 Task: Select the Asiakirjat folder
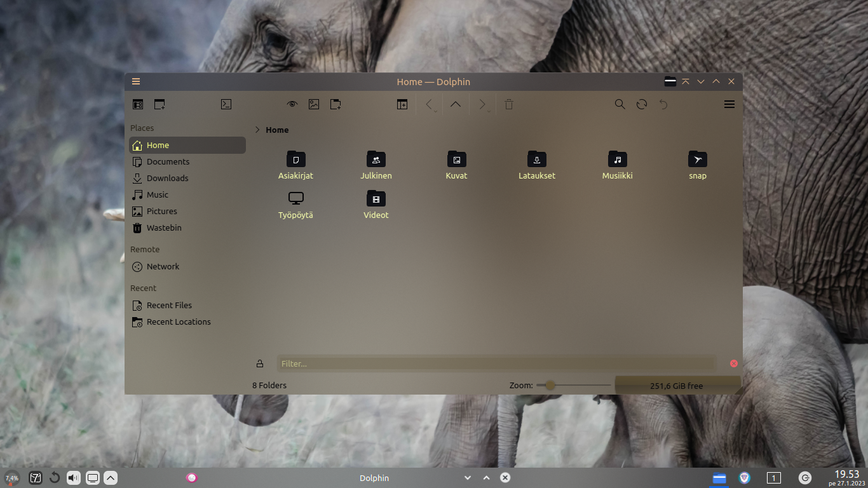pos(295,166)
